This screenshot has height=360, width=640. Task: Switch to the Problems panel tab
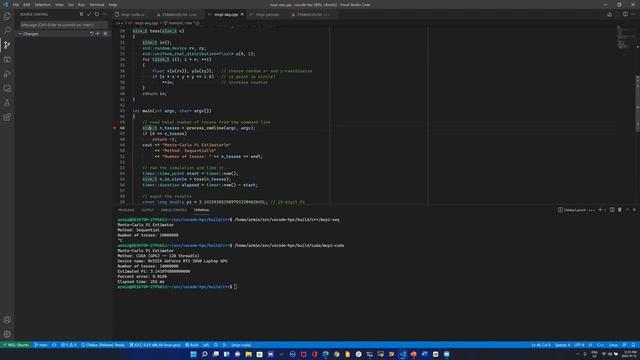126,210
